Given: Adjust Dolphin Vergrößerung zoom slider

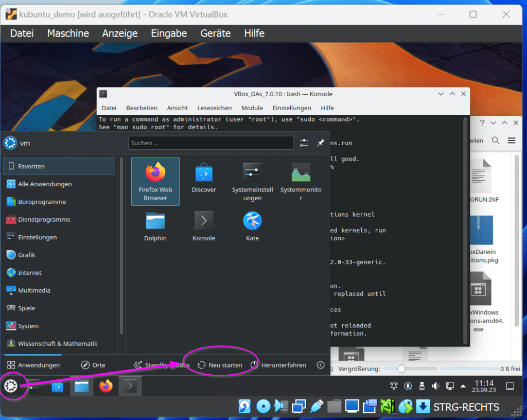Looking at the screenshot, I should pyautogui.click(x=410, y=369).
